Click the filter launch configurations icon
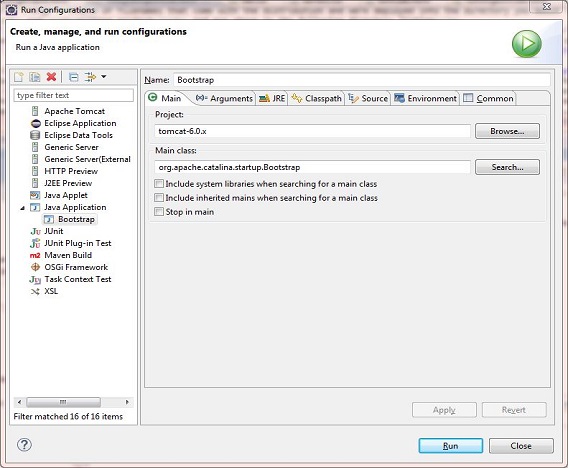Screen dimensions: 568x468 click(x=90, y=77)
